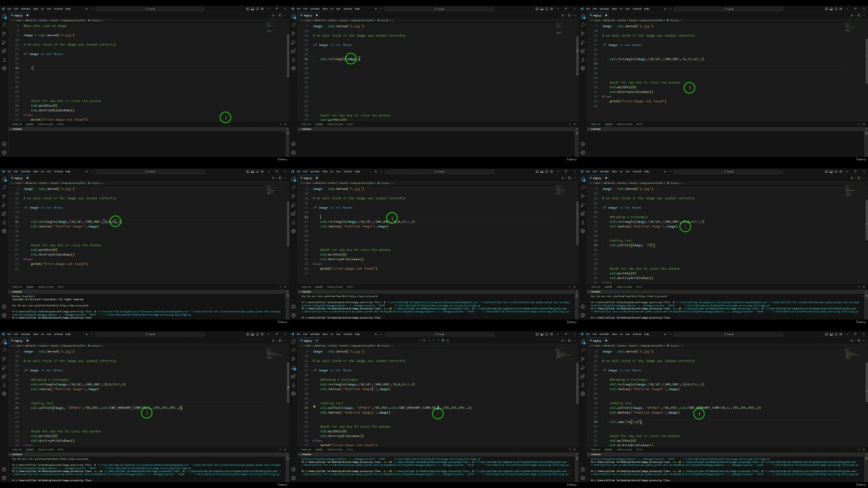This screenshot has height=488, width=868.
Task: Open More Actions ellipsis in the '#Now lets load' frame
Action: 285,15
